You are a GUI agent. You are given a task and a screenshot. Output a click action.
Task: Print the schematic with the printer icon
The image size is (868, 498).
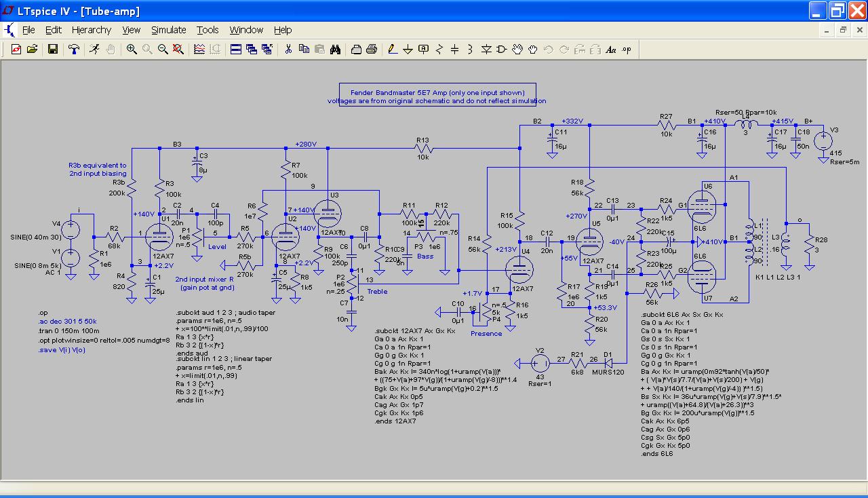click(x=372, y=50)
